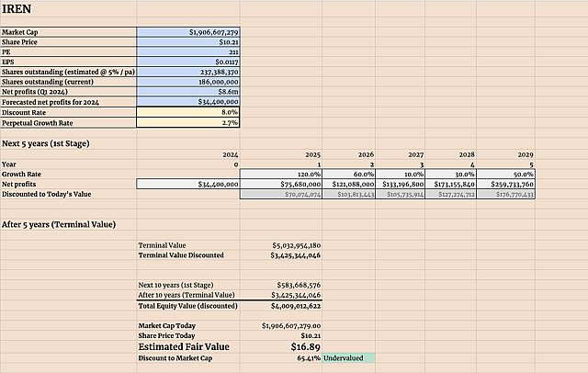Click net profits $173,155,840
This screenshot has height=373, width=588.
tap(451, 184)
